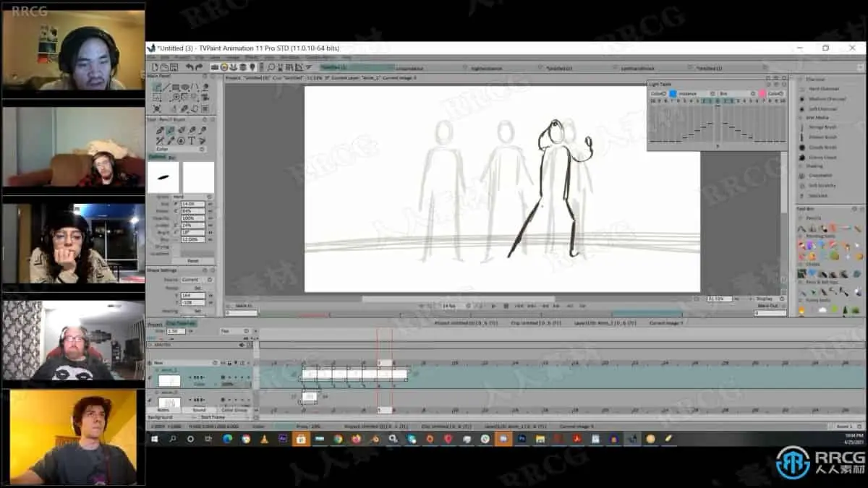868x488 pixels.
Task: Play the animation from playback controls
Action: coord(495,306)
